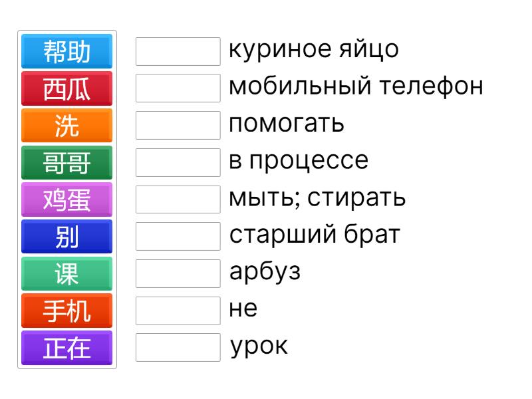Click empty box beside куриное яйцо
The image size is (532, 399).
[178, 51]
